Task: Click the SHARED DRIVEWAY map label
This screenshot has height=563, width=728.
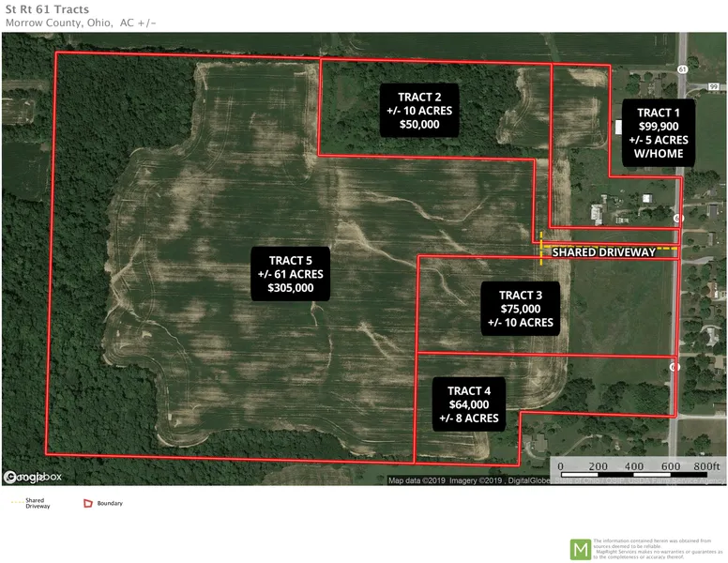Action: coord(603,252)
